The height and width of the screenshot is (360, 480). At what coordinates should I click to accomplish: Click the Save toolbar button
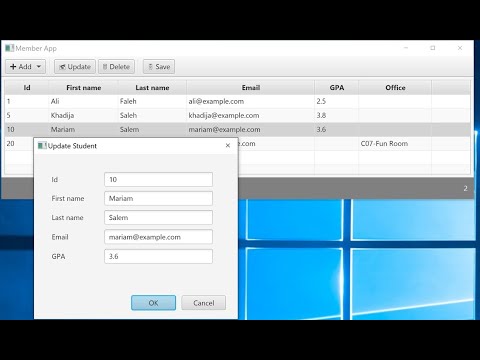(x=159, y=67)
